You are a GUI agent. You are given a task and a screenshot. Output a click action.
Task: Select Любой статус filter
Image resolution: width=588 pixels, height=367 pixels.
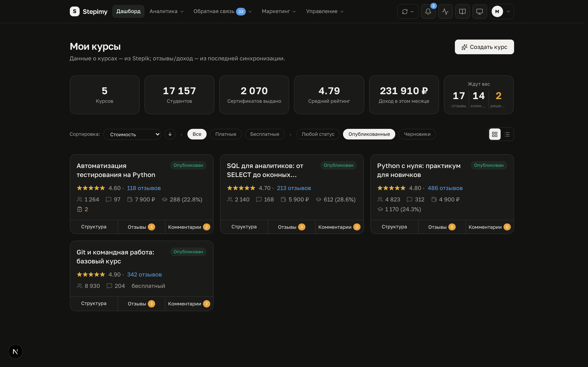(318, 134)
